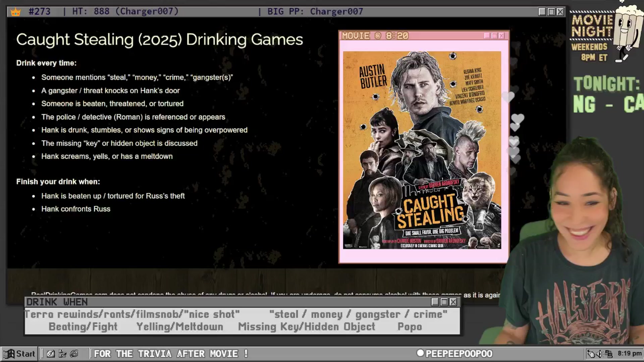Click 'FOR THE TRIVIA AFTER MOVIE !' taskbar text
This screenshot has height=362, width=644.
pos(171,354)
